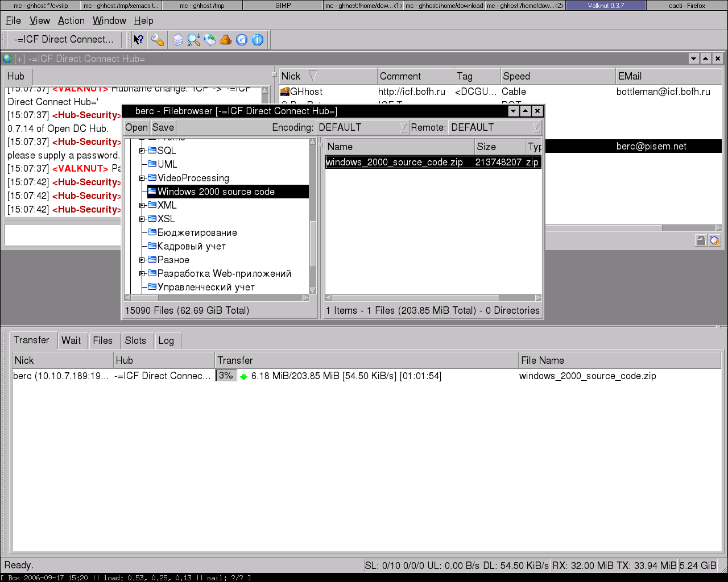Click the GHhost user icon
The image size is (728, 582).
point(285,92)
